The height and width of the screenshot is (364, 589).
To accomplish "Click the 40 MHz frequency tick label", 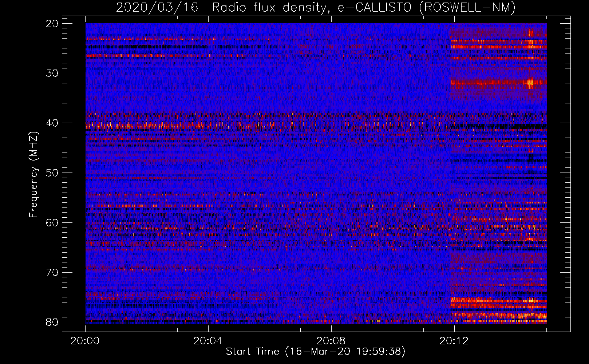I will pos(52,123).
